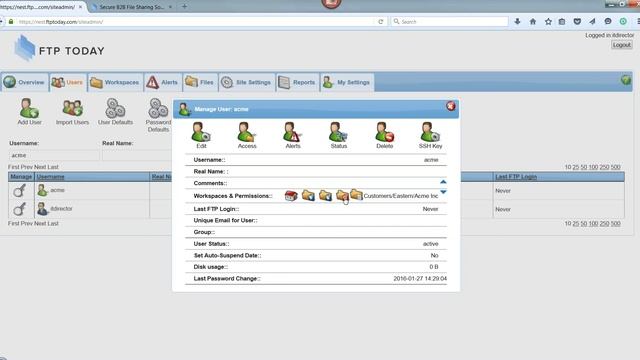
Task: Click the acme username in table
Action: (x=58, y=190)
